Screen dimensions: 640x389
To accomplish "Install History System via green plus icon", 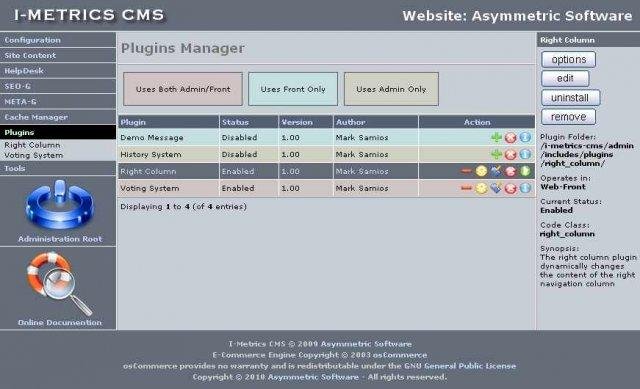I will pyautogui.click(x=496, y=154).
